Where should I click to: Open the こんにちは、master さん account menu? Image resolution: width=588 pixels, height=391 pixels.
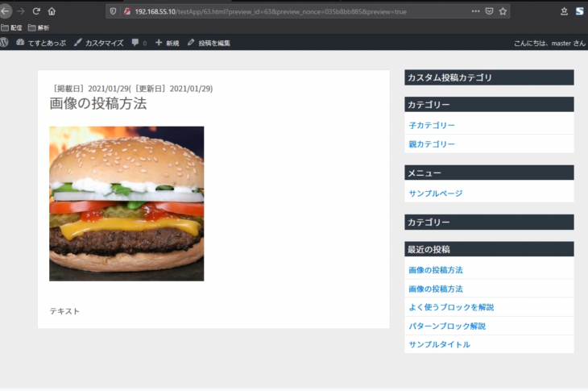549,44
